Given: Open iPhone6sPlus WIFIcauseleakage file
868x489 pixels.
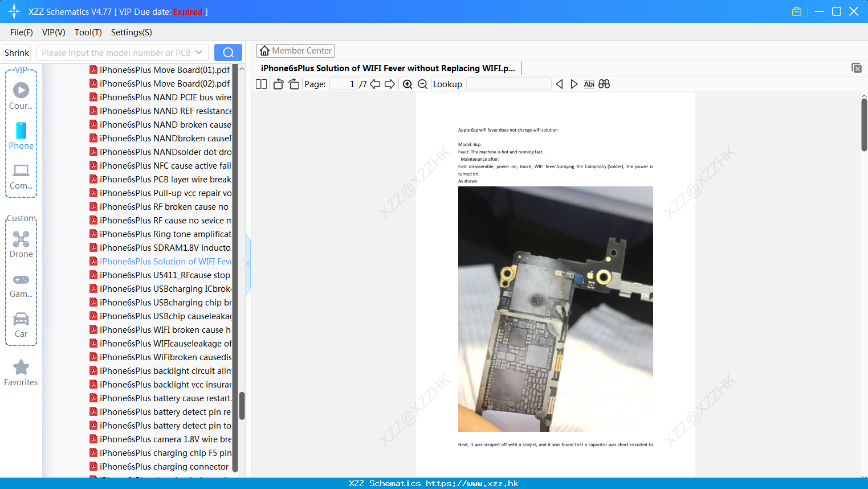Looking at the screenshot, I should (x=160, y=344).
